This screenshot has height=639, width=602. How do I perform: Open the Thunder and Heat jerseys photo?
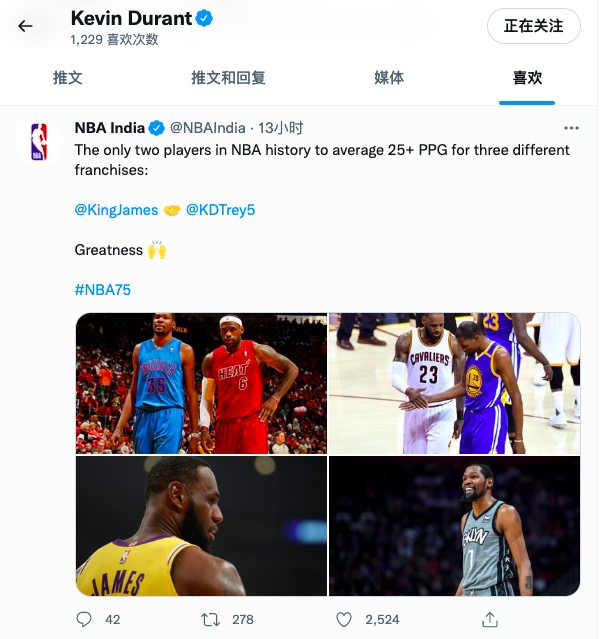tap(201, 383)
